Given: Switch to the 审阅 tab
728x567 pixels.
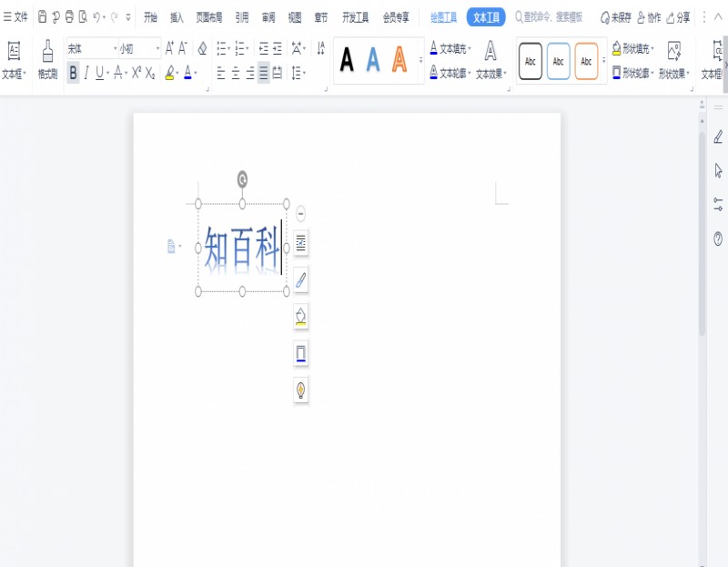Looking at the screenshot, I should [x=268, y=17].
